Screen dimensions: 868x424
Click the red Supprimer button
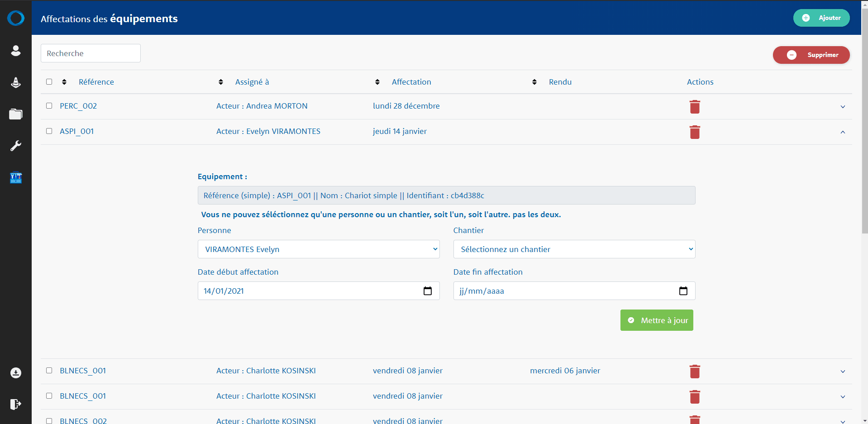[811, 55]
